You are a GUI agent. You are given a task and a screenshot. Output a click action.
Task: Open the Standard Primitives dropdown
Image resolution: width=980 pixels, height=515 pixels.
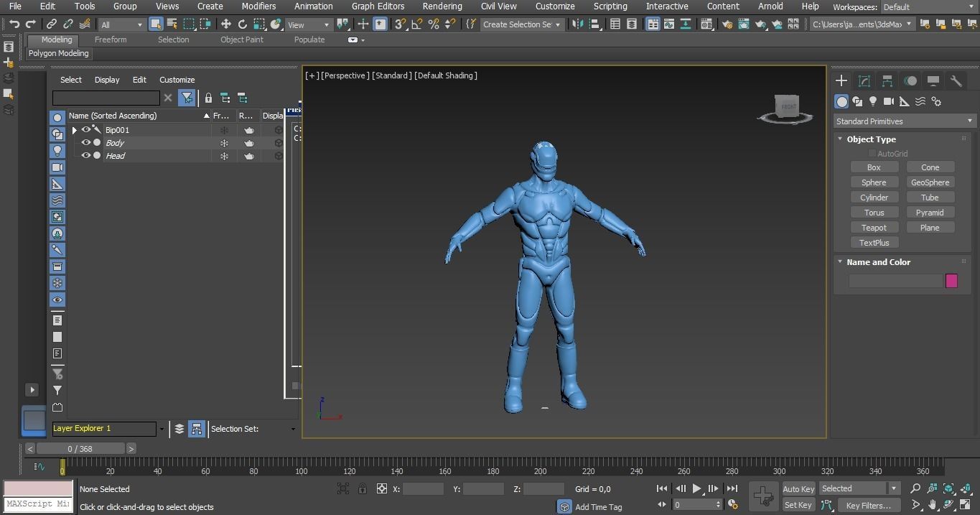pos(904,121)
